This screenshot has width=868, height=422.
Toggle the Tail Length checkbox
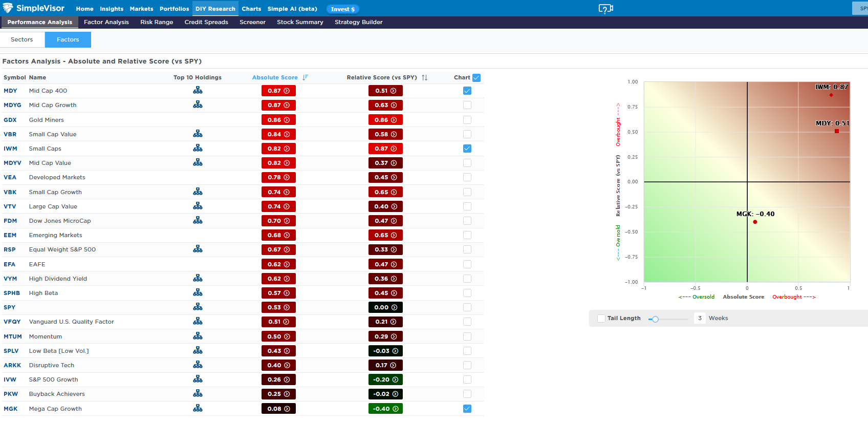601,319
